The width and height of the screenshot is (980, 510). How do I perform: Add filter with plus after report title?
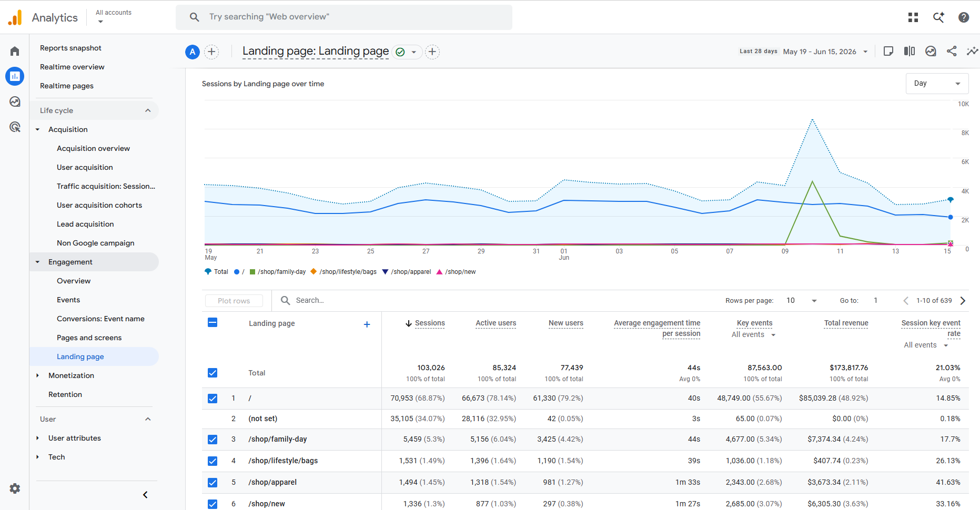point(432,52)
